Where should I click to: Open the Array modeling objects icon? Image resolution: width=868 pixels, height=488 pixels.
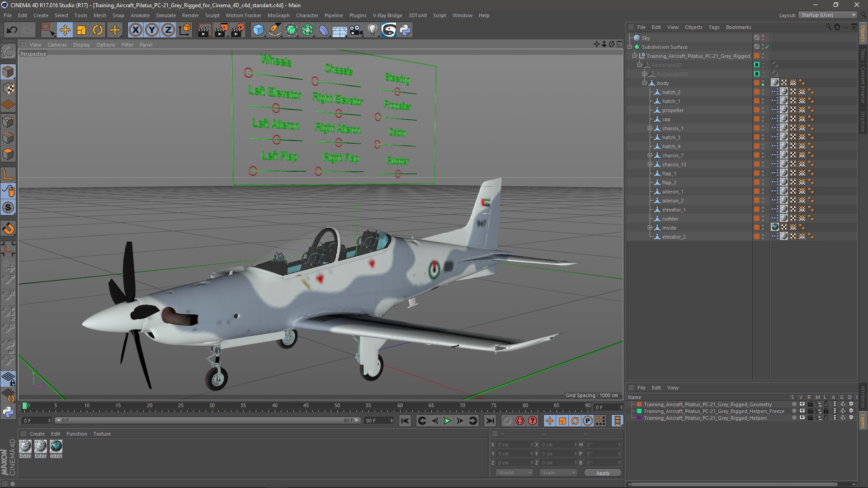click(x=307, y=30)
